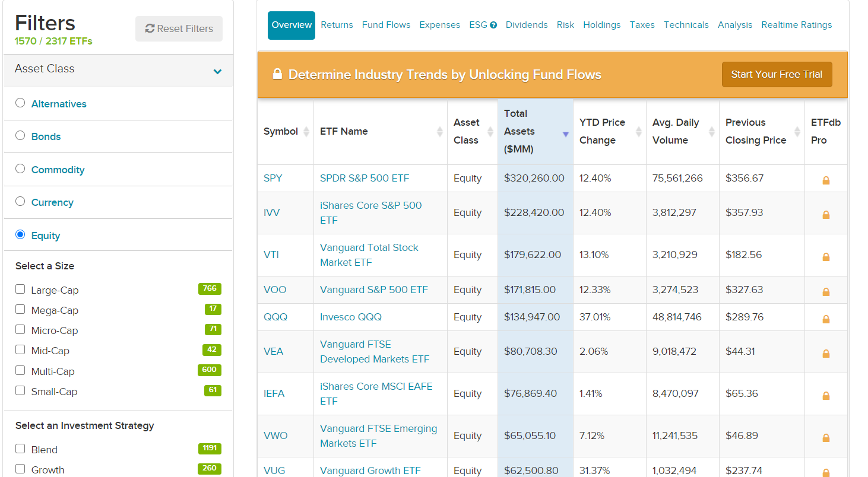Switch to the ESG tab
Viewport: 868px width, 477px height.
coord(478,25)
